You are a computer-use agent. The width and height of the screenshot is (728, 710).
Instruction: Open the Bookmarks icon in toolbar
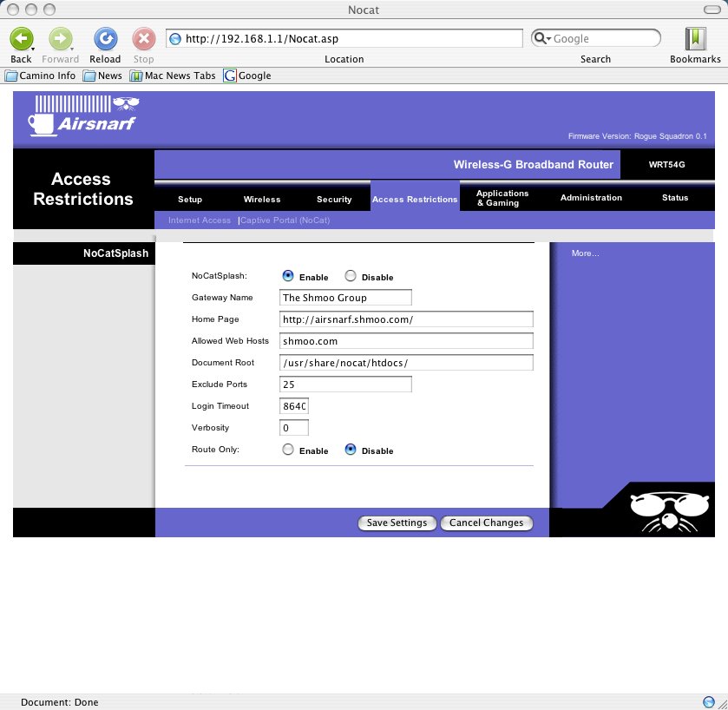coord(695,38)
